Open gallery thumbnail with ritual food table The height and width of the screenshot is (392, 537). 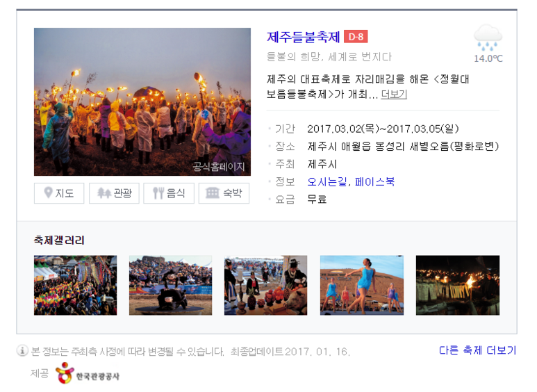pos(266,285)
